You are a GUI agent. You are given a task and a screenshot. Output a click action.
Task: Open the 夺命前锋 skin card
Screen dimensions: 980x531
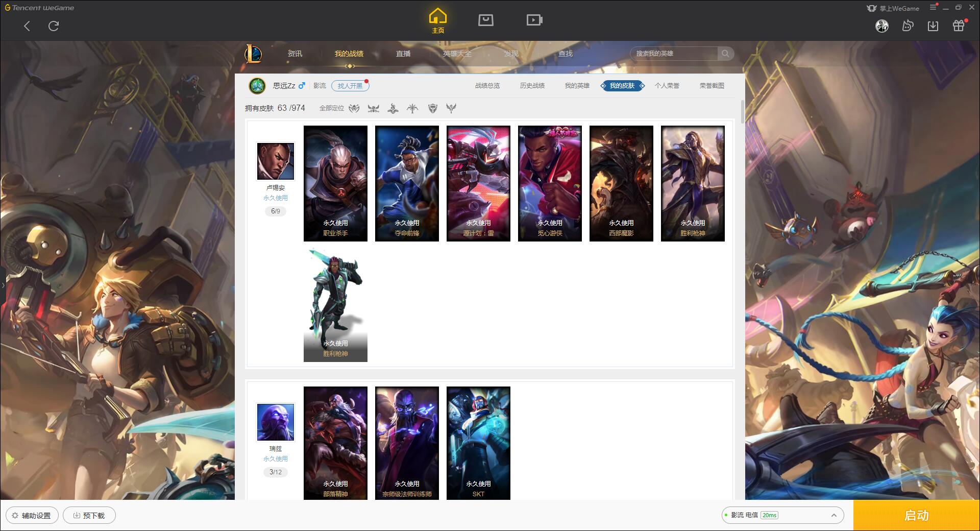coord(407,183)
